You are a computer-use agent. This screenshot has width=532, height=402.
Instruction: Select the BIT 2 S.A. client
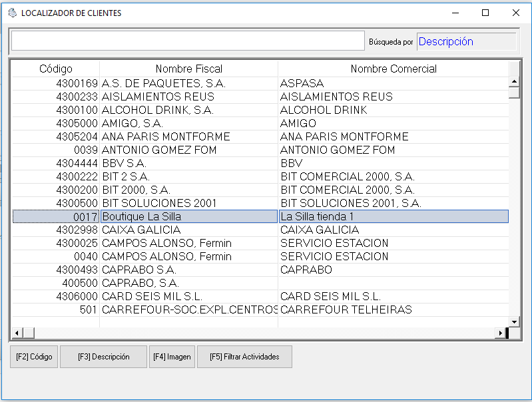[189, 176]
